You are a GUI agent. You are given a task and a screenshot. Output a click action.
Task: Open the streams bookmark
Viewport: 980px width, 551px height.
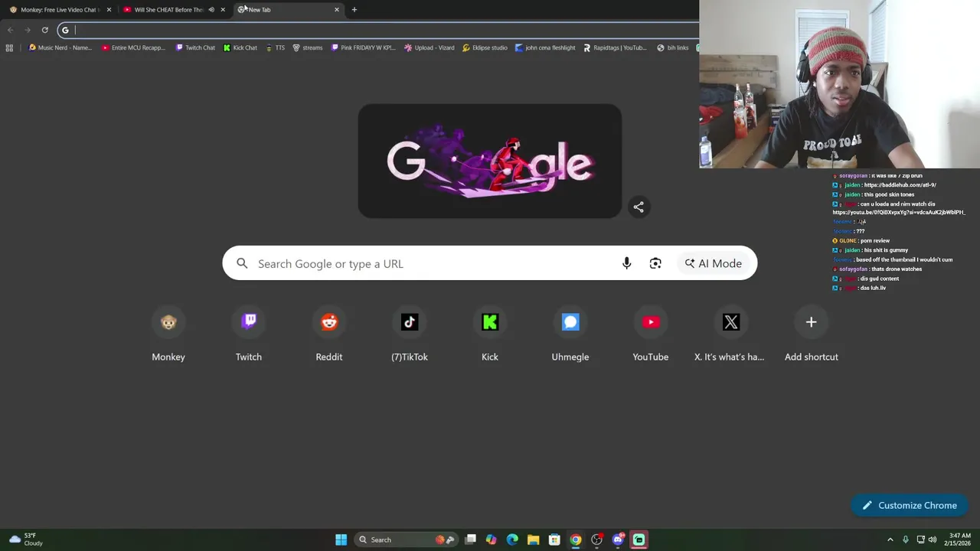[308, 47]
